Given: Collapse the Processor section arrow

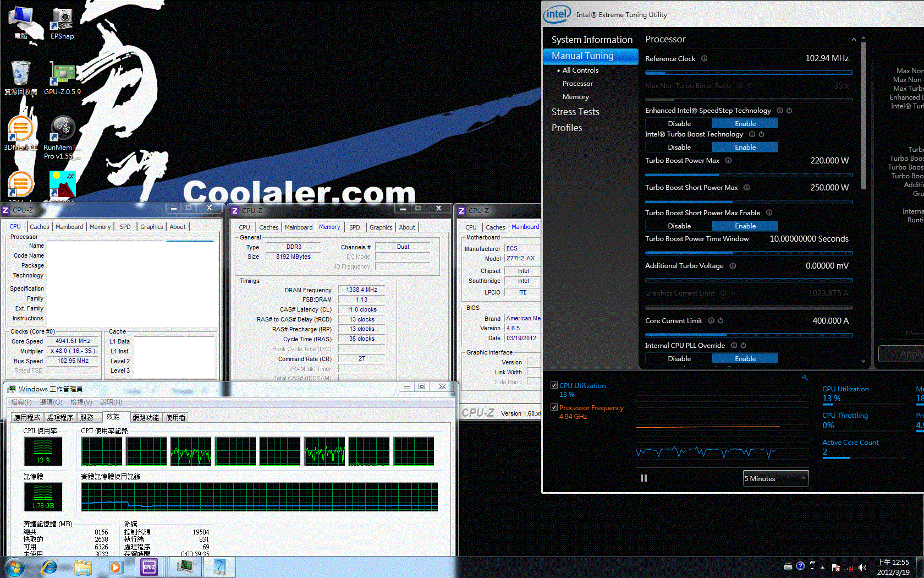Looking at the screenshot, I should pos(854,40).
